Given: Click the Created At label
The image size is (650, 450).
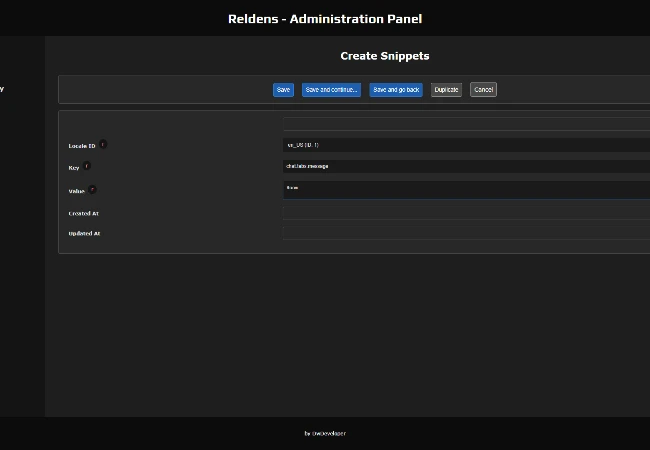Looking at the screenshot, I should coord(83,213).
